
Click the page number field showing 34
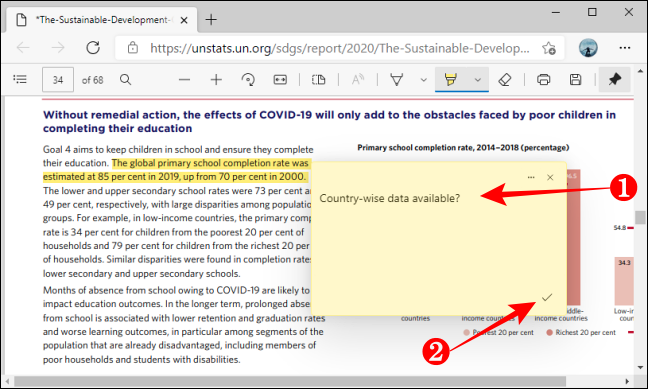(x=58, y=80)
